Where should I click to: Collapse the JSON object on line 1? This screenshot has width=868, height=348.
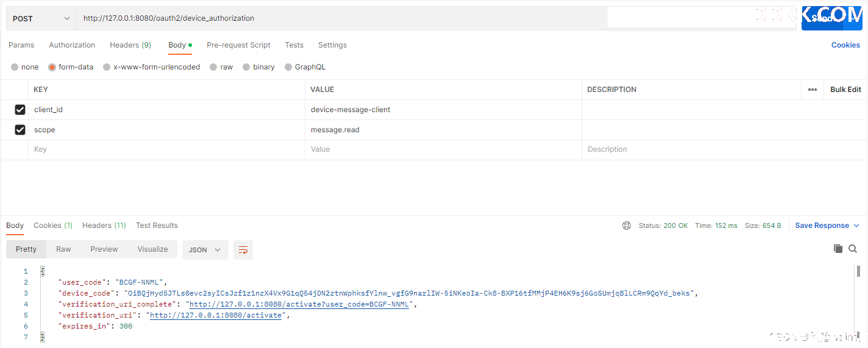42,271
